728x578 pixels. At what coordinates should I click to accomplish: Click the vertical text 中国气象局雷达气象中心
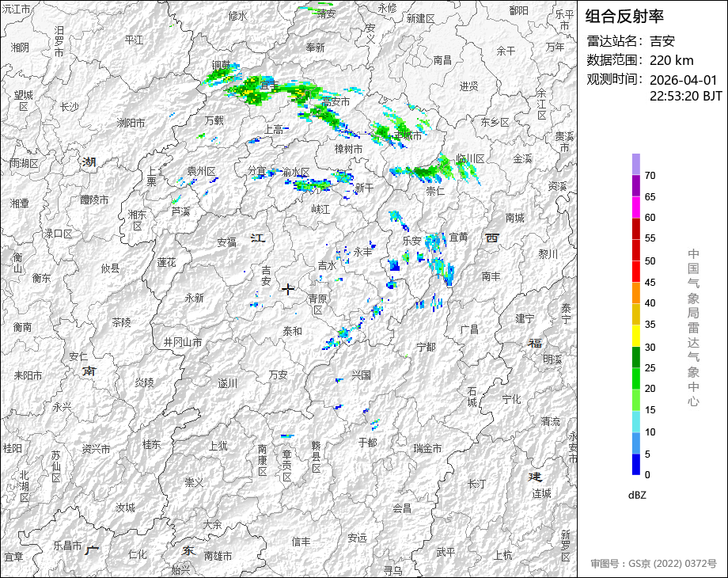click(693, 327)
